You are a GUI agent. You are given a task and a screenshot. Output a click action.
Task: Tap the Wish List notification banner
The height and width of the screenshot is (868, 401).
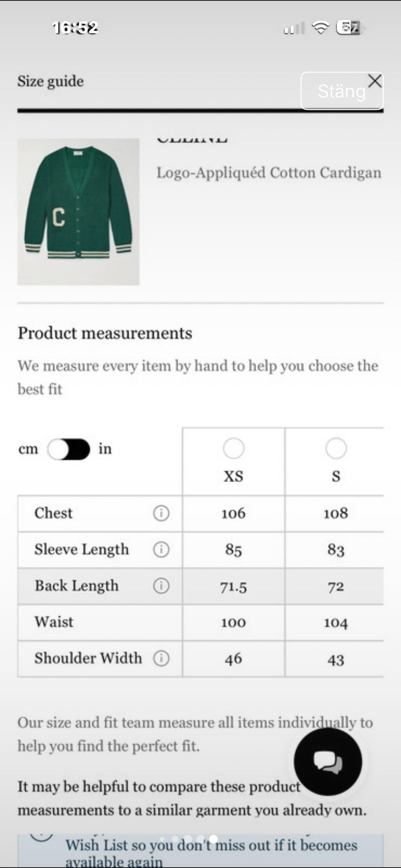click(x=200, y=851)
